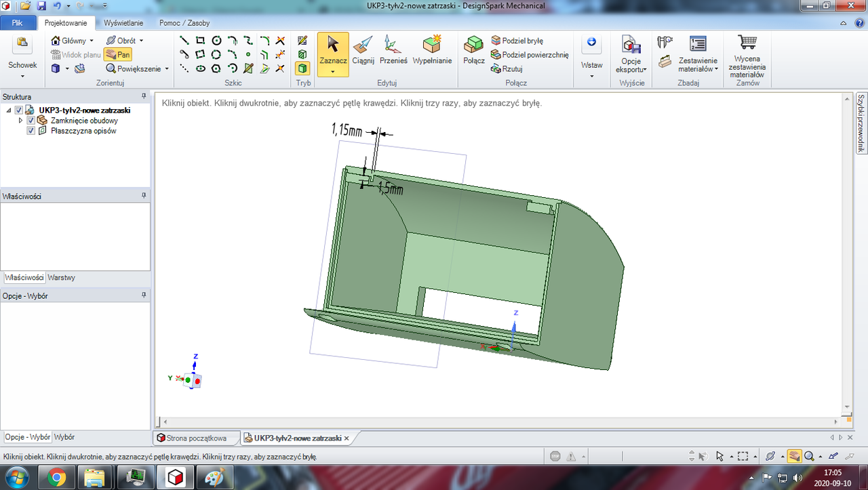Choose the Wypełnianie (Fill) tool
This screenshot has height=490, width=868.
pos(432,49)
